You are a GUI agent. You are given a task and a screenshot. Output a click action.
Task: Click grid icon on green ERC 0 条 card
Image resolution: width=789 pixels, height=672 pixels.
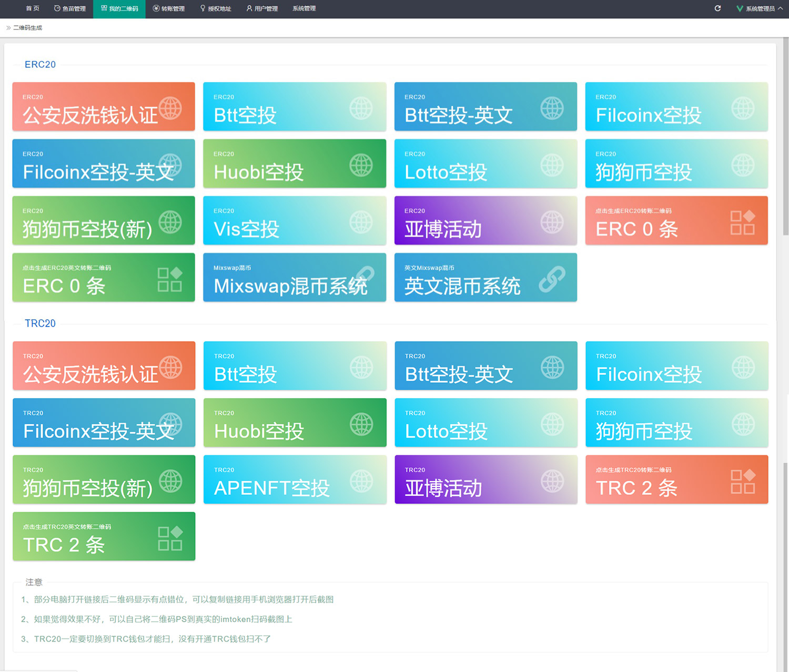click(x=170, y=279)
